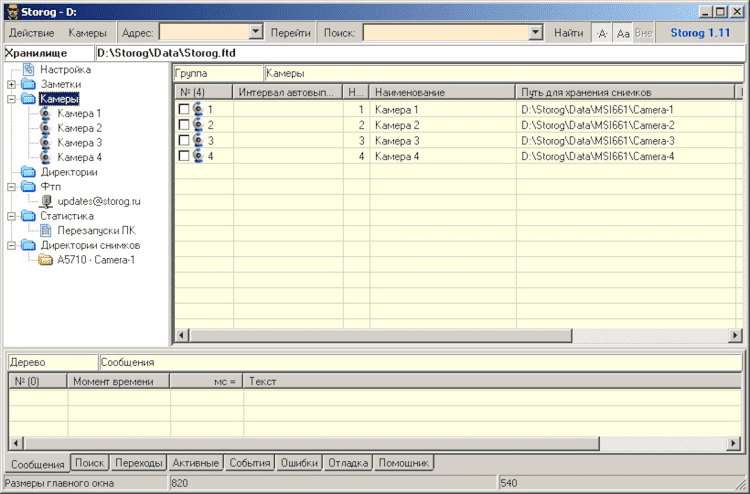Viewport: 750px width, 494px height.
Task: Open the Адрес combo box dropdown arrow
Action: 256,33
